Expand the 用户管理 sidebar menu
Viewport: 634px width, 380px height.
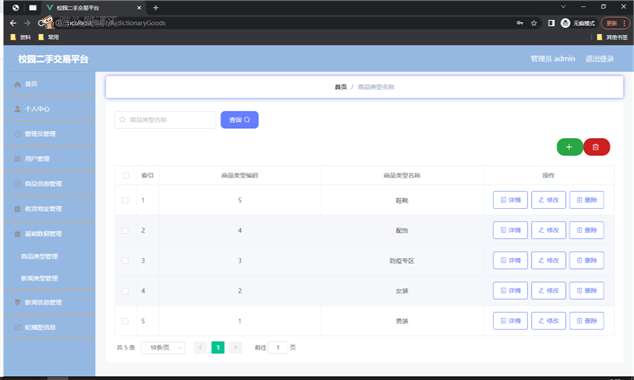pyautogui.click(x=50, y=158)
